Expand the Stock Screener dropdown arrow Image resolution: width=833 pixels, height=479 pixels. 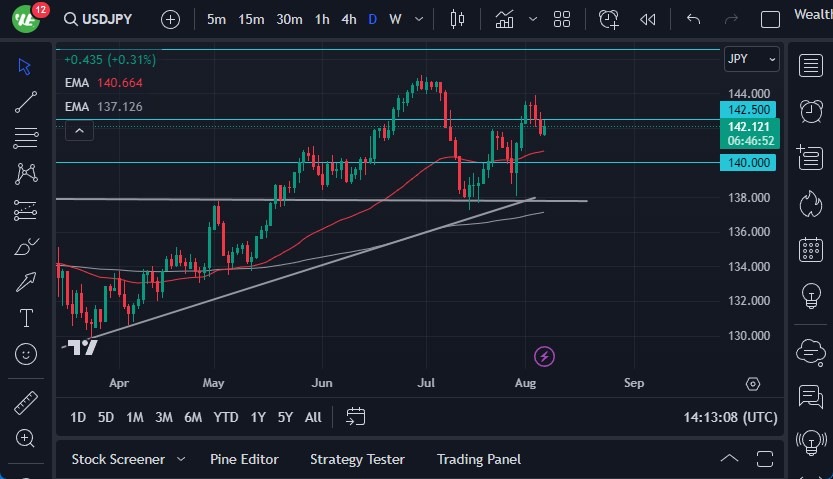point(181,460)
